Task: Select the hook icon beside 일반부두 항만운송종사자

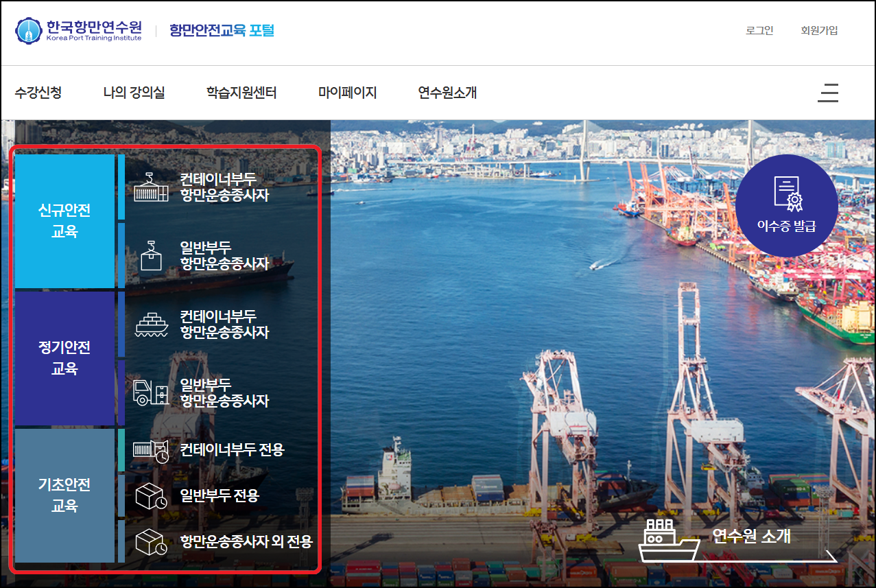Action: [151, 254]
